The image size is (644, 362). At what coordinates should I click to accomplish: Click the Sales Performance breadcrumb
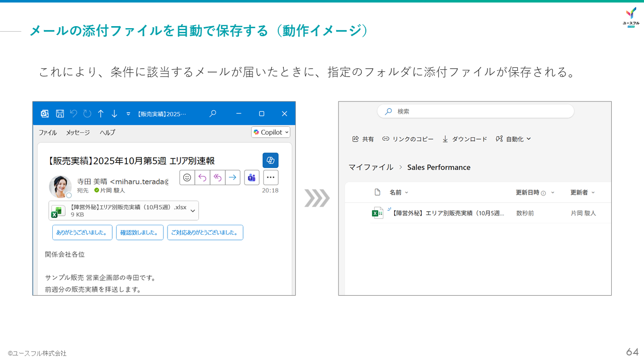pyautogui.click(x=439, y=167)
